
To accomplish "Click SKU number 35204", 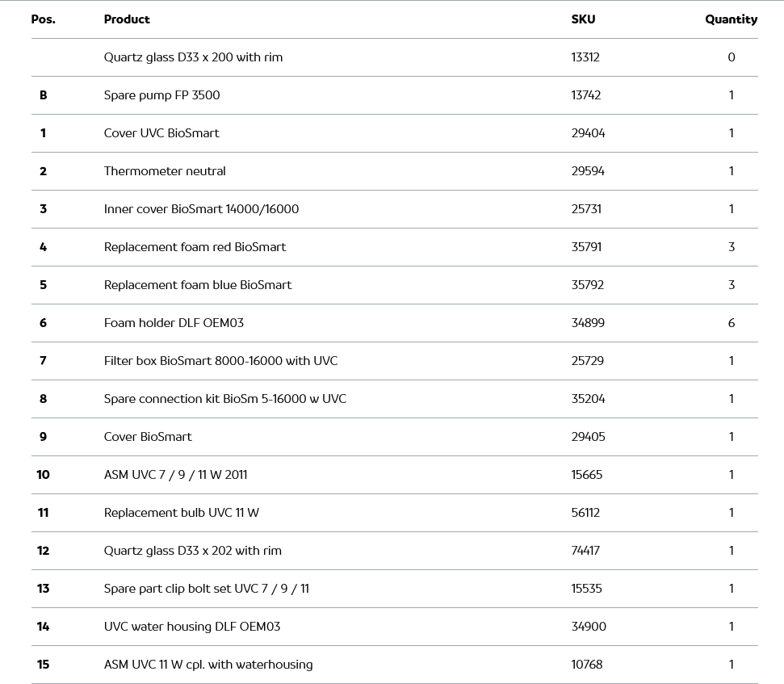I will [588, 399].
